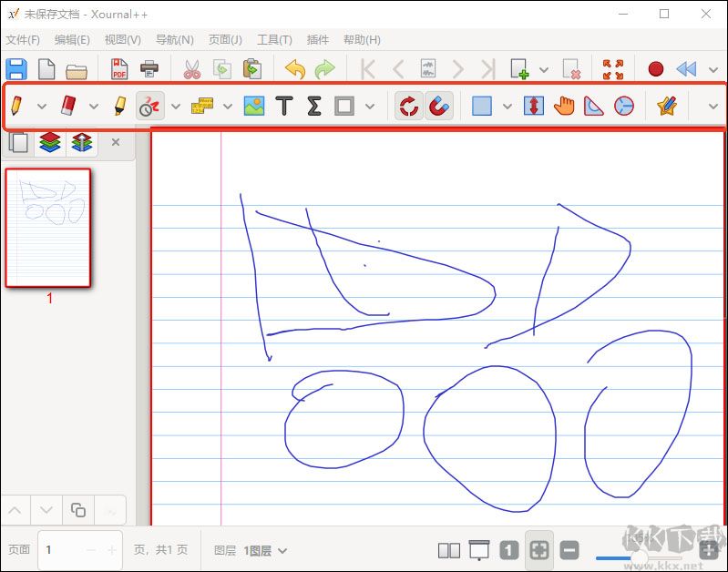Expand Eraser options dropdown
This screenshot has height=572, width=728.
click(94, 107)
